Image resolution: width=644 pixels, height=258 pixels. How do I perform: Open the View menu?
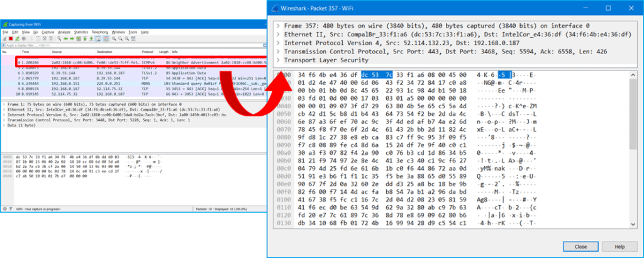point(25,32)
